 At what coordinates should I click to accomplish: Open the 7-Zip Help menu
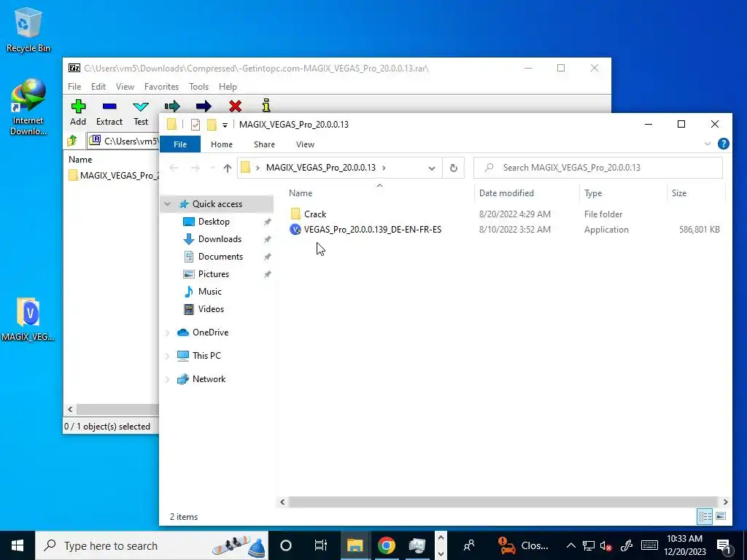click(x=228, y=87)
